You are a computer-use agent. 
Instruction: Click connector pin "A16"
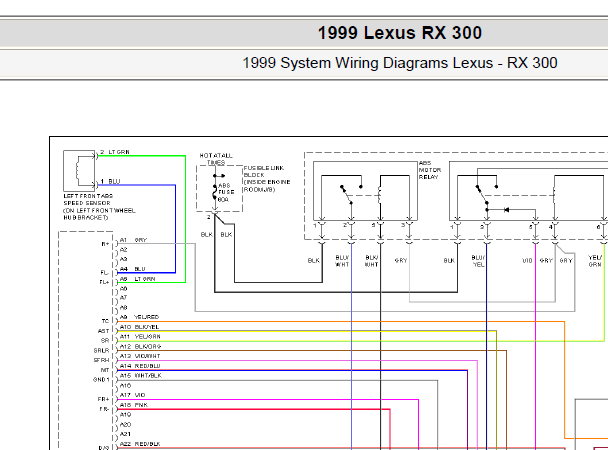pos(125,385)
